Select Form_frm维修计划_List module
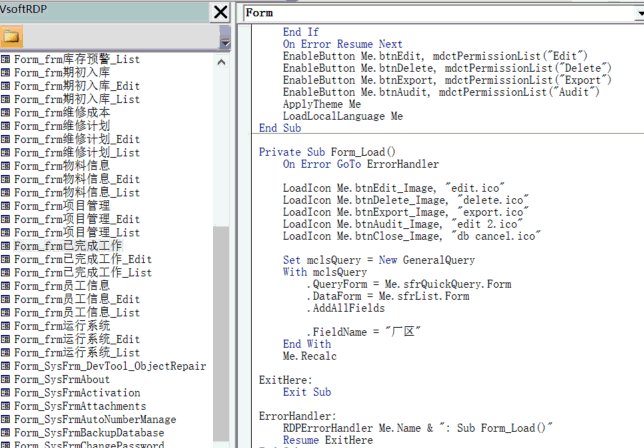The image size is (644, 448). tap(77, 153)
